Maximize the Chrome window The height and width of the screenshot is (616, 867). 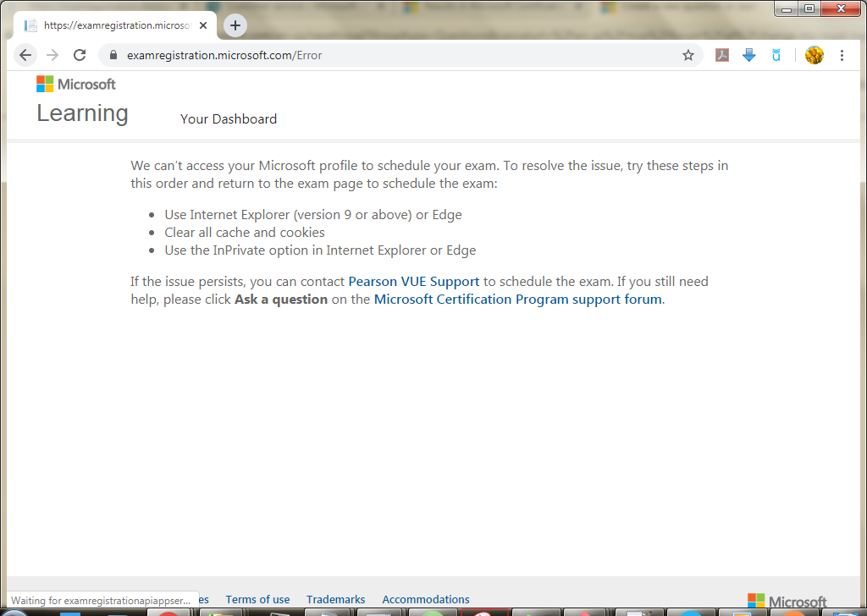click(x=809, y=8)
